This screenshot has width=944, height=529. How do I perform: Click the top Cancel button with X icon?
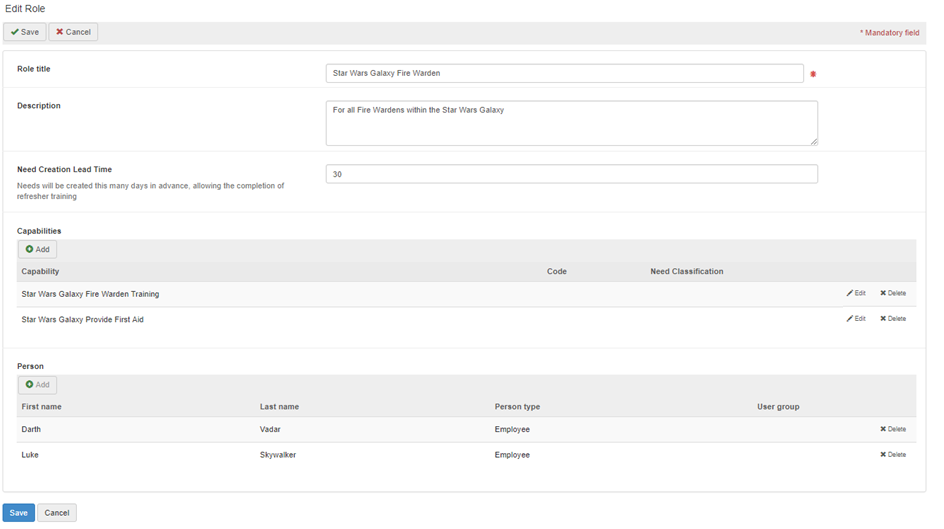pos(73,32)
